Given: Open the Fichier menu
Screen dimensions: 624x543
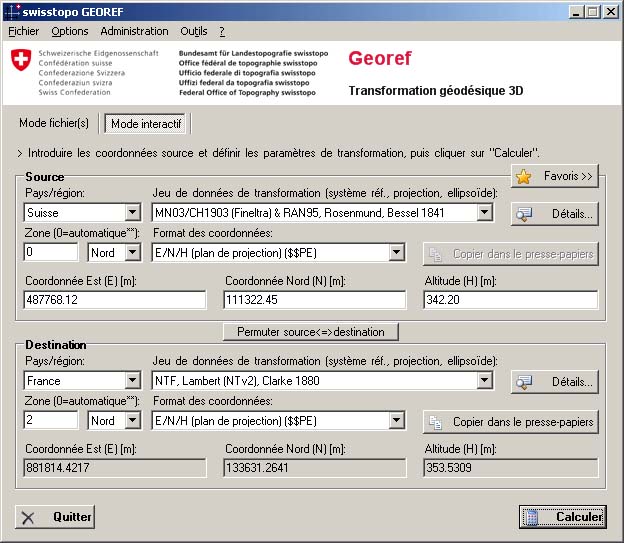Looking at the screenshot, I should (x=23, y=32).
